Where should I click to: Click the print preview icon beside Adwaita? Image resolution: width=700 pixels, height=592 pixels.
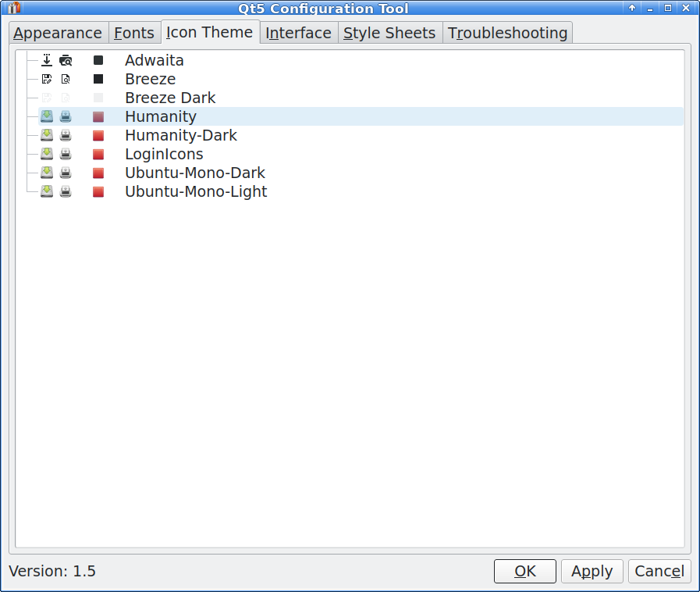pyautogui.click(x=66, y=60)
